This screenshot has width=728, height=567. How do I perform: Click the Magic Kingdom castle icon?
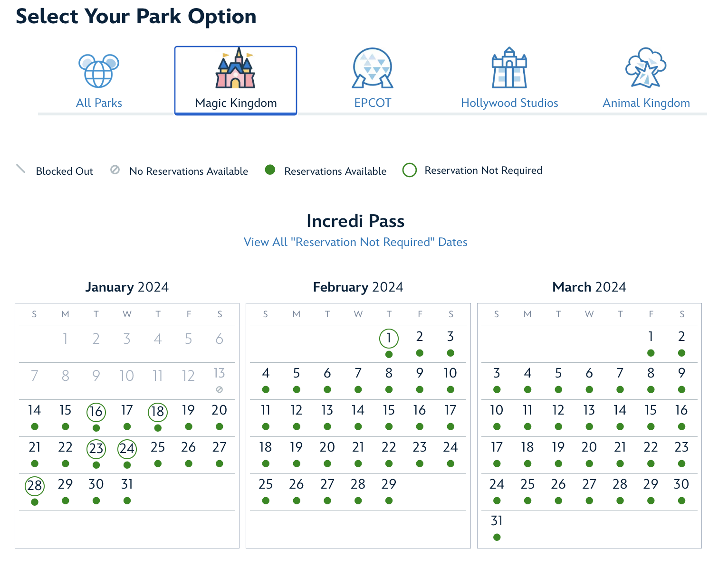[235, 69]
